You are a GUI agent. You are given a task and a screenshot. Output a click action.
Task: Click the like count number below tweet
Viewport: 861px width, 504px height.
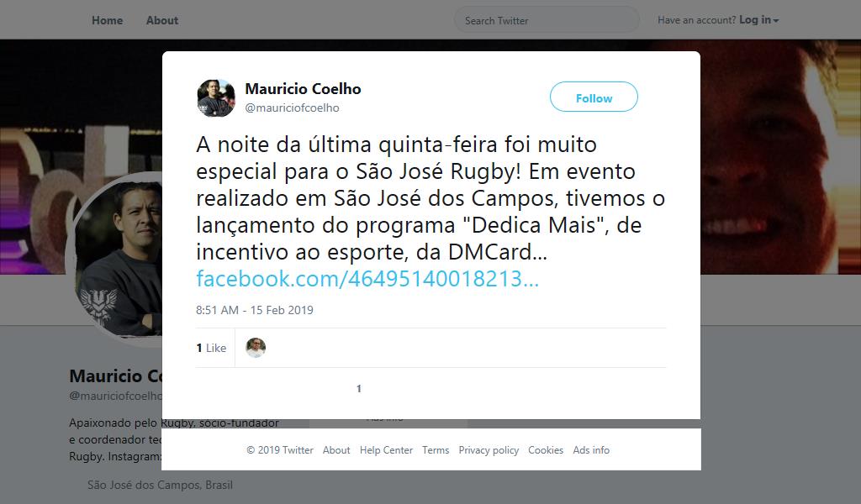pos(358,389)
